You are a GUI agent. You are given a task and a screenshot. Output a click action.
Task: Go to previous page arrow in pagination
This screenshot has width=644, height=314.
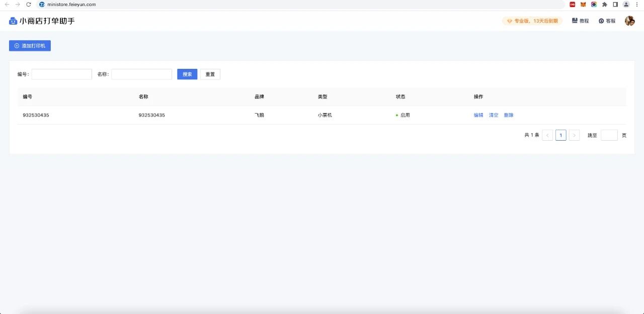[547, 135]
